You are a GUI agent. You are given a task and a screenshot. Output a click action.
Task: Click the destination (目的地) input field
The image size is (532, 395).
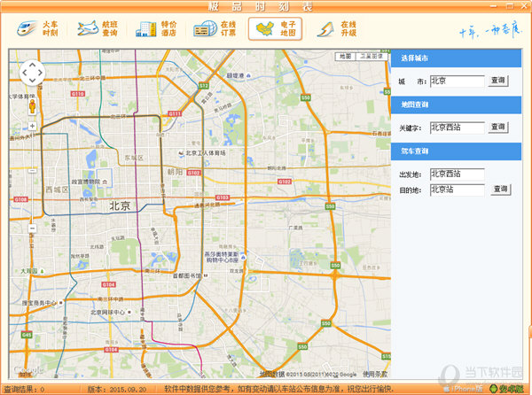(x=457, y=190)
